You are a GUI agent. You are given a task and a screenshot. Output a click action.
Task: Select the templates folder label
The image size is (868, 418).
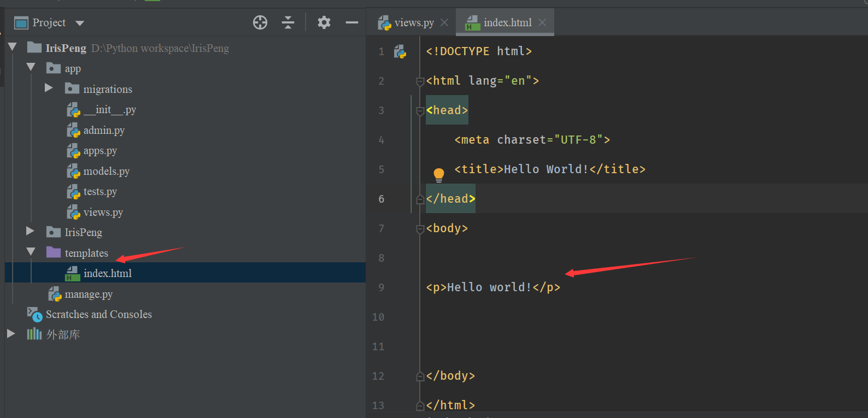(86, 253)
